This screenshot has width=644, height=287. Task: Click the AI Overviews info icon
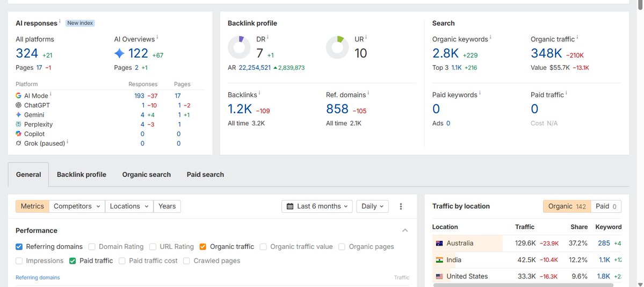[157, 37]
